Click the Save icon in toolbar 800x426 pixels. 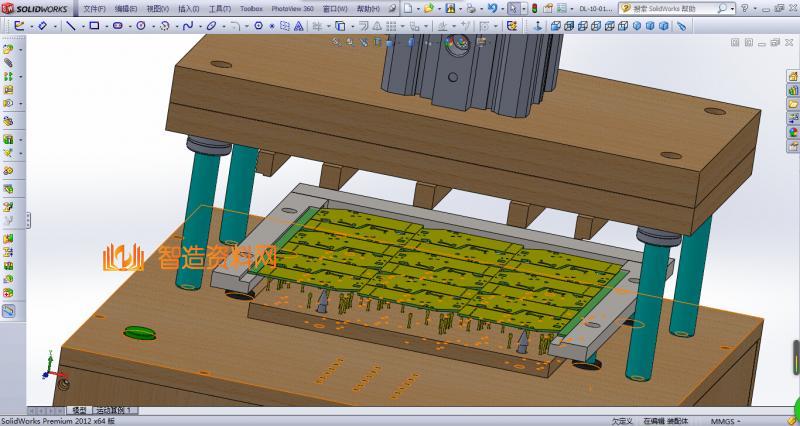click(x=452, y=8)
